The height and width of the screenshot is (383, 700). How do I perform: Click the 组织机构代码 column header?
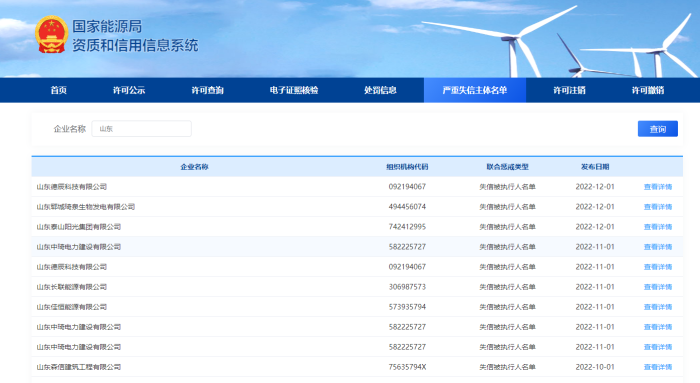[x=407, y=167]
